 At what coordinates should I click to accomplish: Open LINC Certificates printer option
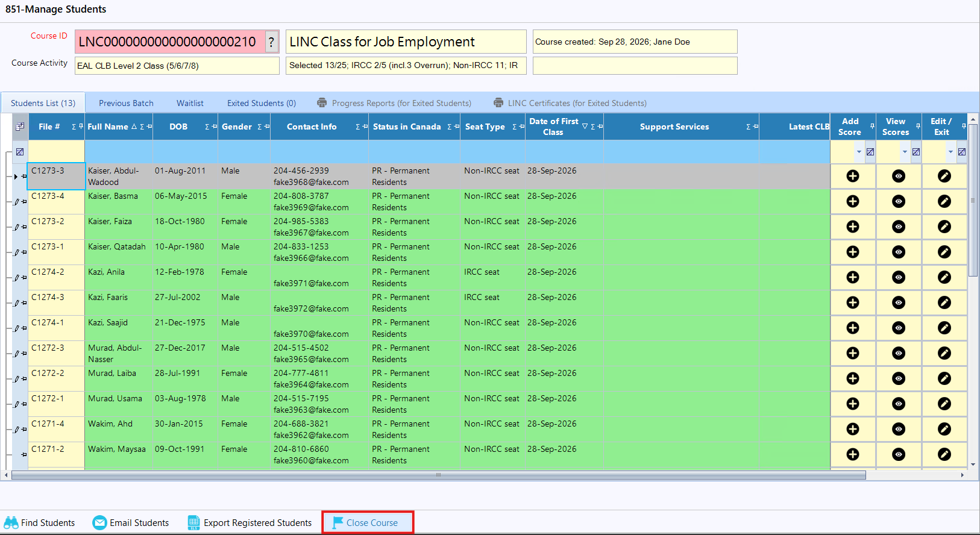click(570, 103)
